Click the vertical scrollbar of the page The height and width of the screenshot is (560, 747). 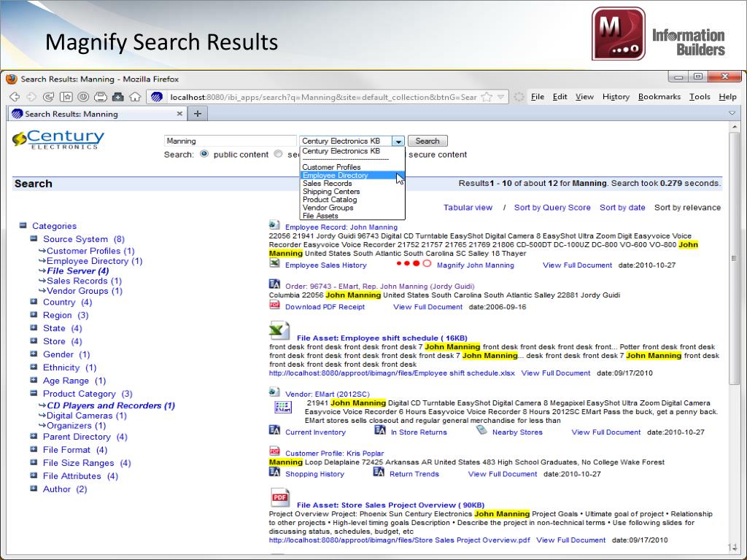[734, 257]
